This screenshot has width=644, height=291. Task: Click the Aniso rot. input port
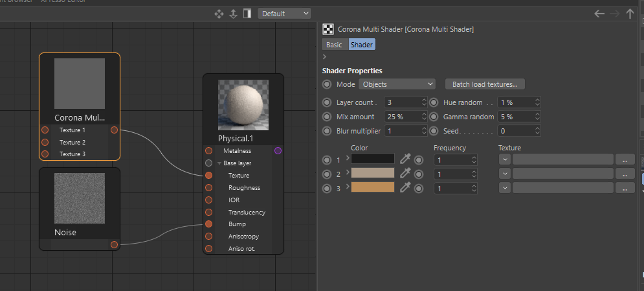[x=208, y=249]
